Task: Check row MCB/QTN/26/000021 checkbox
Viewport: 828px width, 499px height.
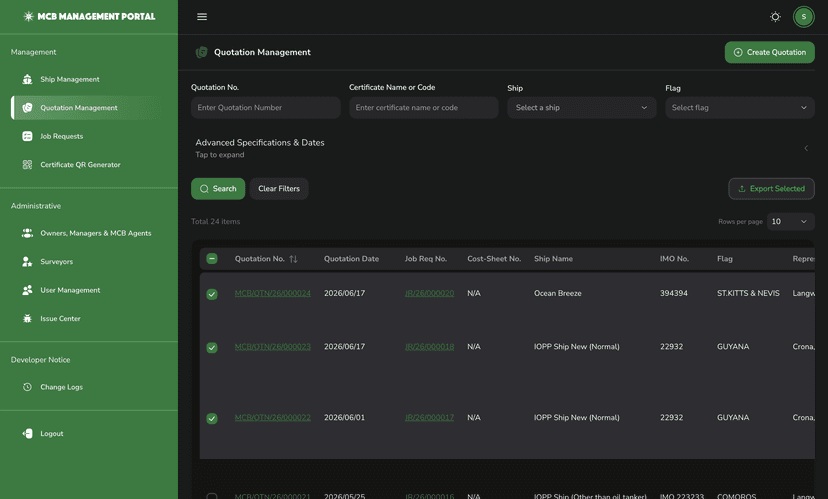Action: tap(212, 496)
